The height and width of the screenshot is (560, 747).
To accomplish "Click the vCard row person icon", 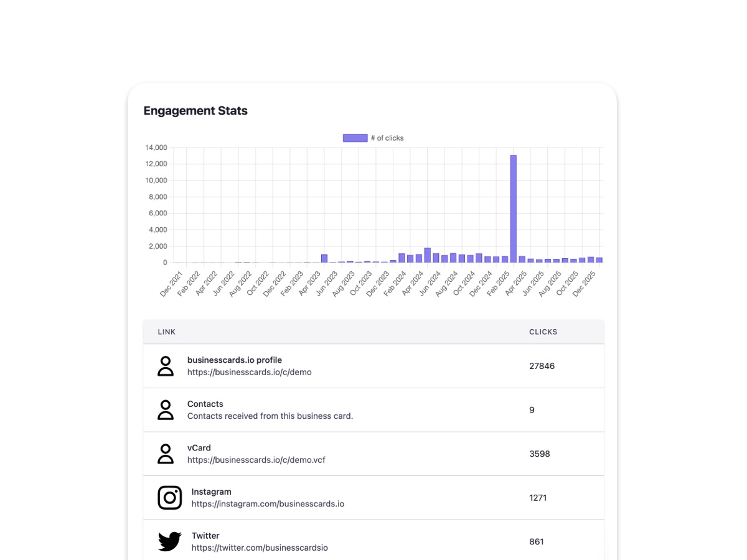I will click(166, 453).
